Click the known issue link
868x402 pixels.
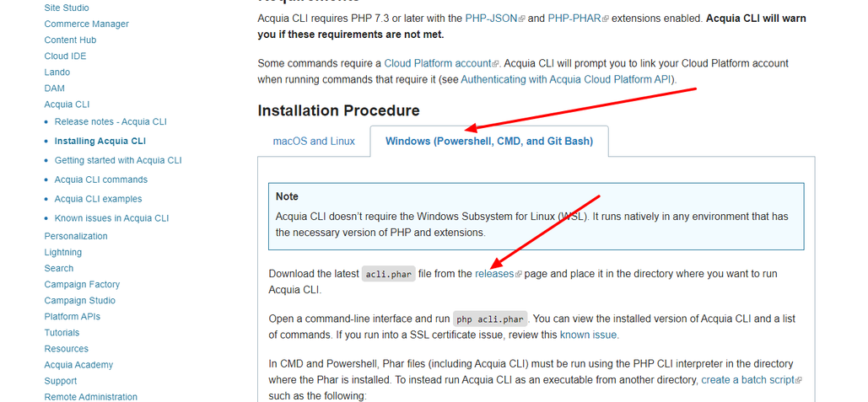(589, 335)
